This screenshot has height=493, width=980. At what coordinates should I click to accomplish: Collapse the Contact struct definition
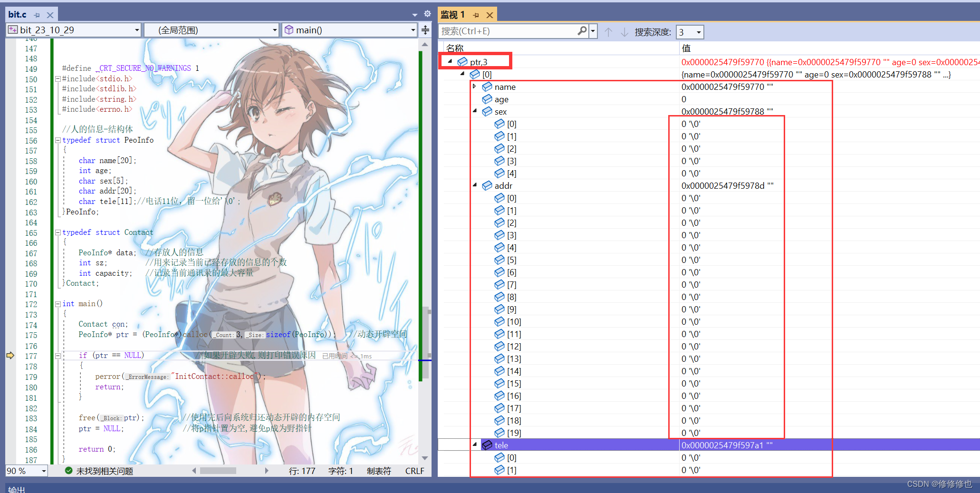tap(58, 232)
